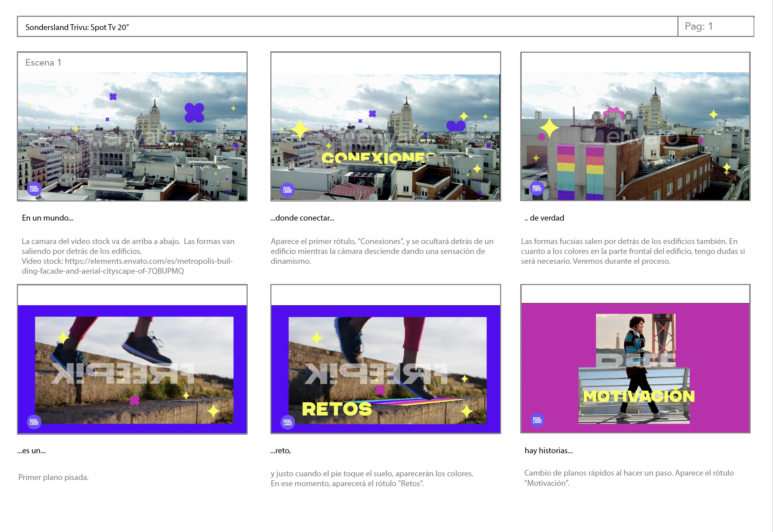Click the caption '...es un...'
This screenshot has height=532, width=773.
(32, 451)
